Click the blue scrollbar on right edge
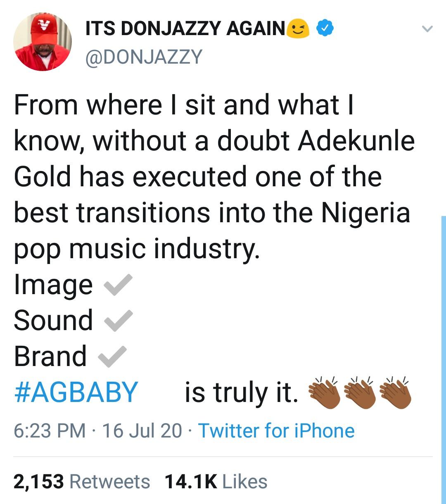Viewport: 446px width, 504px height. click(443, 355)
